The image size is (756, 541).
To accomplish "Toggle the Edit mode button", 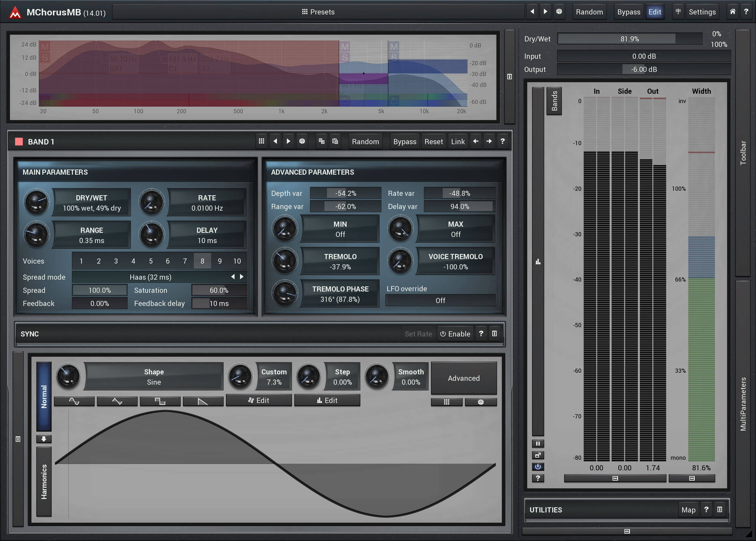I will [x=655, y=12].
